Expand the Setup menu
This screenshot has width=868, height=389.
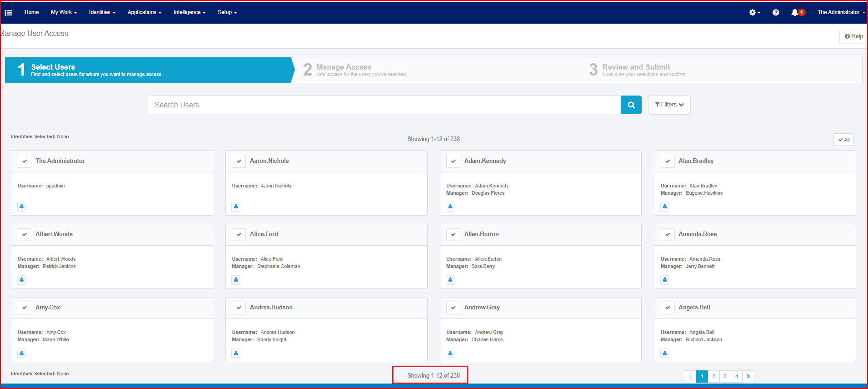227,12
